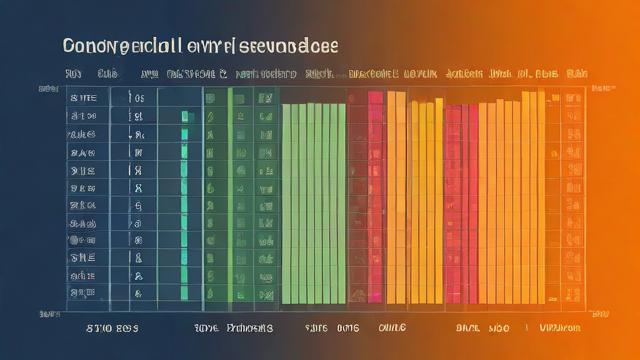Select the magenta bar in the chart
The width and height of the screenshot is (640, 360).
pyautogui.click(x=376, y=197)
